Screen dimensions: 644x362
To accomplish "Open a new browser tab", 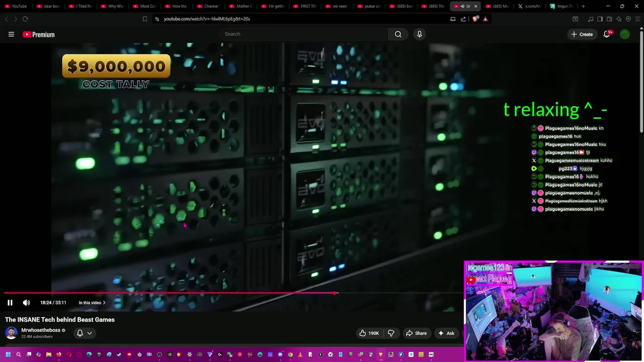I will (x=583, y=6).
